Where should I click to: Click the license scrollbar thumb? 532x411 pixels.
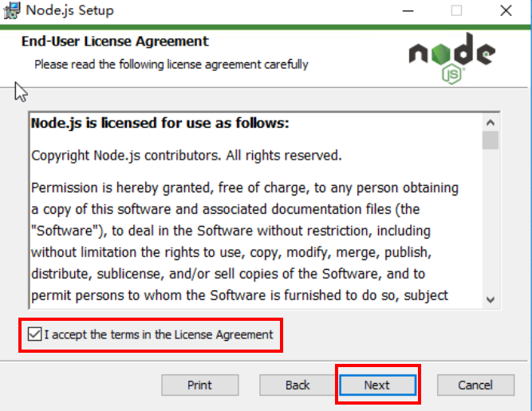pyautogui.click(x=491, y=140)
